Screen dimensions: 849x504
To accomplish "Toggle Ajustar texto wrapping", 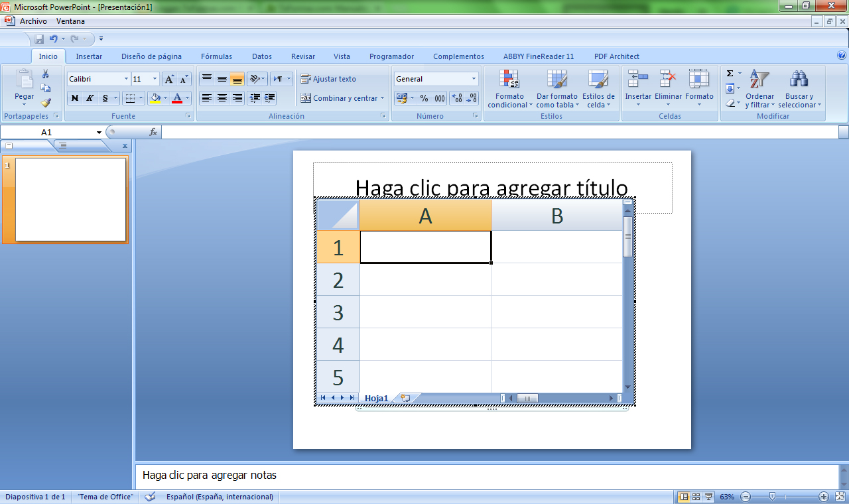I will (x=328, y=79).
